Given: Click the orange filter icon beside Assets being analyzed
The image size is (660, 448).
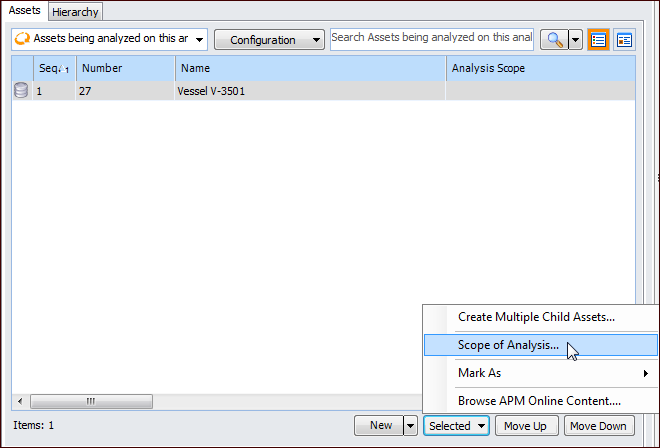Looking at the screenshot, I should point(22,39).
